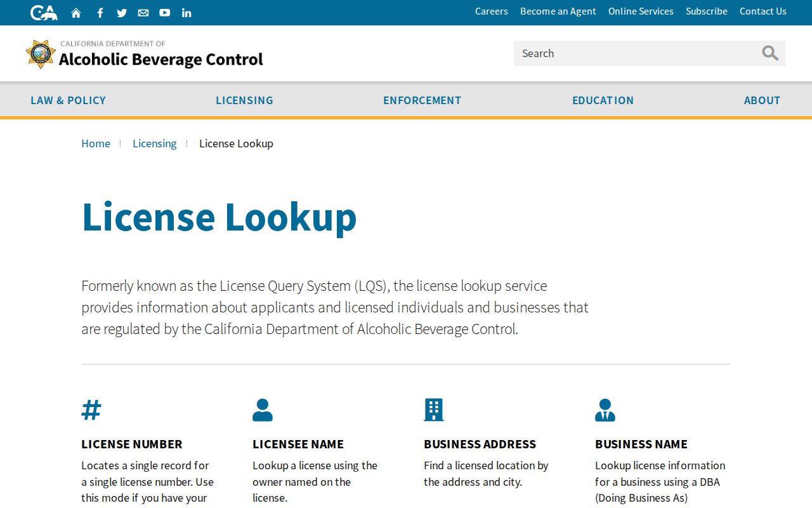Open the Facebook icon link
Viewport: 812px width, 508px height.
100,13
